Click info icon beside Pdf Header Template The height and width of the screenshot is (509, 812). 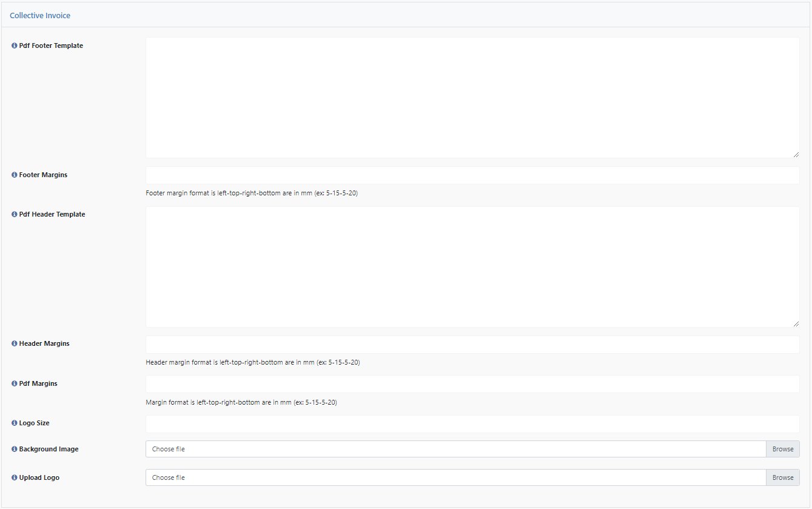15,214
